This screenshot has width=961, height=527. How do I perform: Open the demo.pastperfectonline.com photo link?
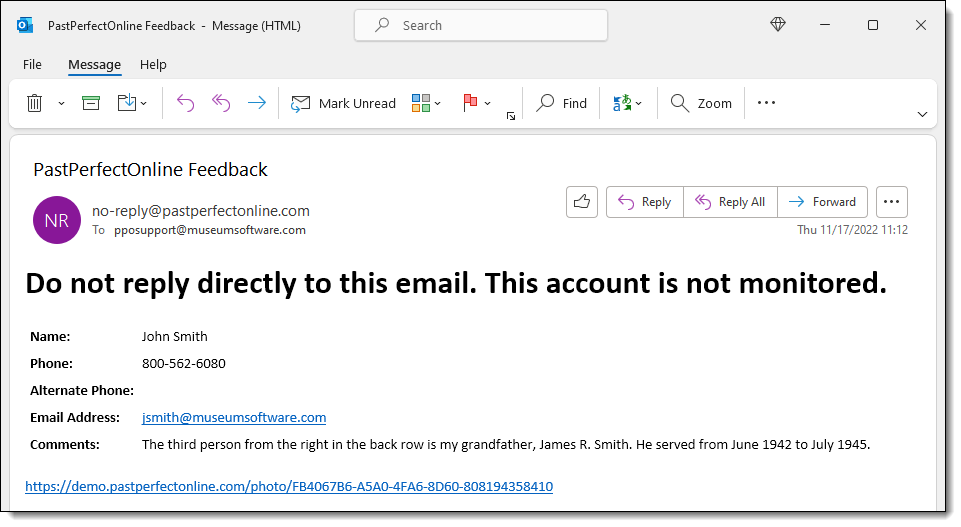[x=289, y=487]
